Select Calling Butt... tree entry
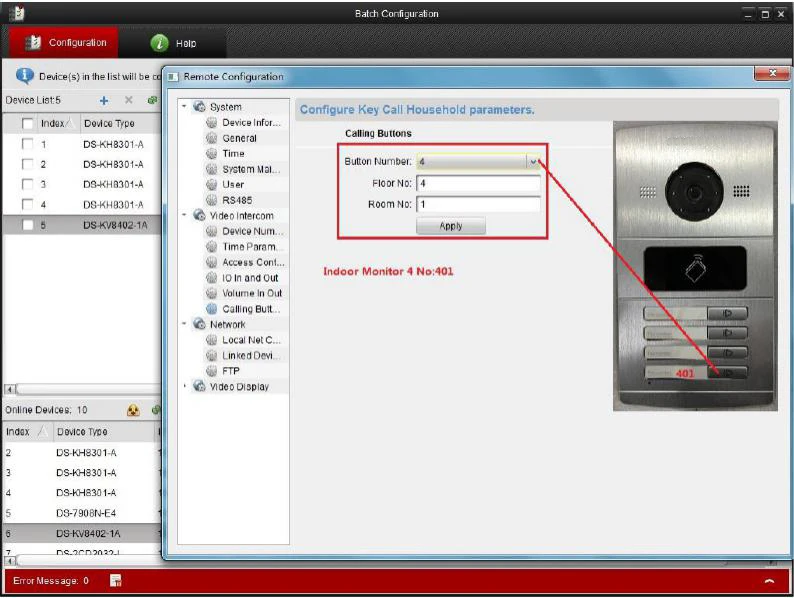 pyautogui.click(x=251, y=309)
